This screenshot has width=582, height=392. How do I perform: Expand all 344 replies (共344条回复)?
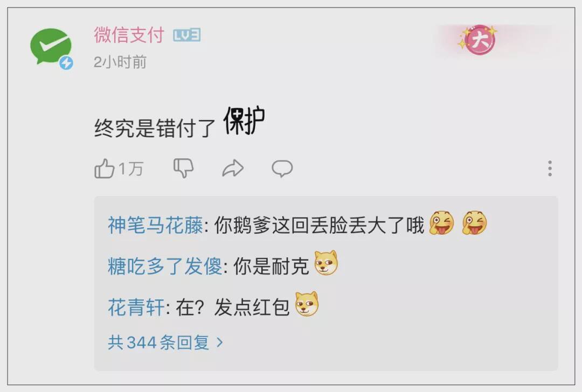coord(165,342)
